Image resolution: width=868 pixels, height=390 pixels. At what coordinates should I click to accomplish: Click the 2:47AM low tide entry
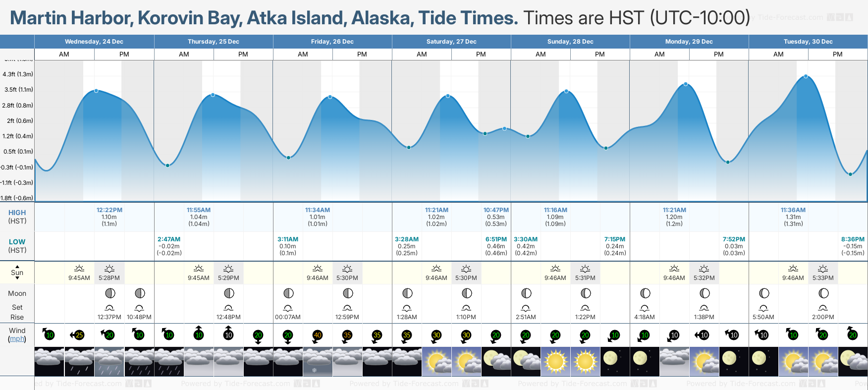tap(169, 246)
